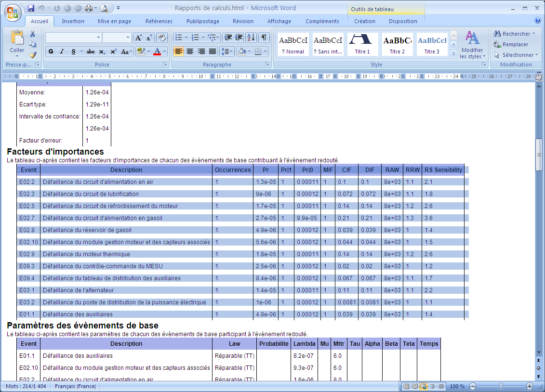Apply the Titre 2 style
This screenshot has height=392, width=545.
(x=397, y=44)
